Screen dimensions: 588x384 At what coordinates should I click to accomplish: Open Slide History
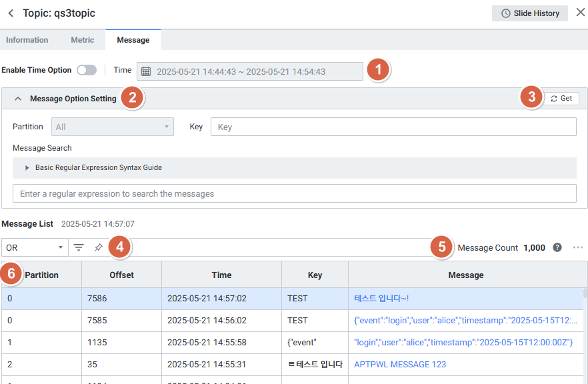(x=530, y=13)
